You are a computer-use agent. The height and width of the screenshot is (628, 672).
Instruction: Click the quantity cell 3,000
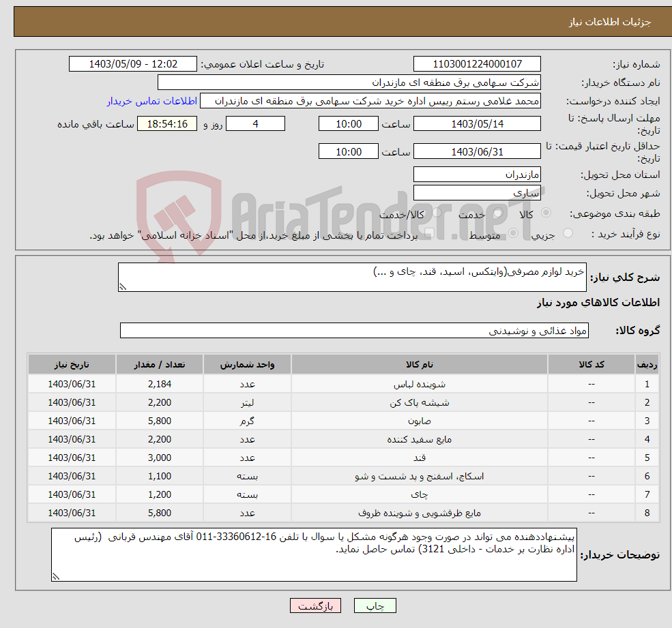(160, 458)
